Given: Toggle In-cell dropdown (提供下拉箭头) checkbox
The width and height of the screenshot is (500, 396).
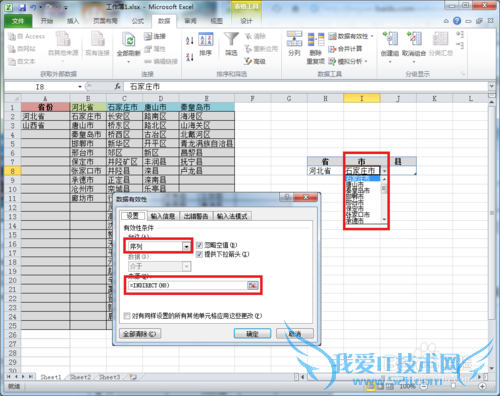Looking at the screenshot, I should (x=199, y=254).
